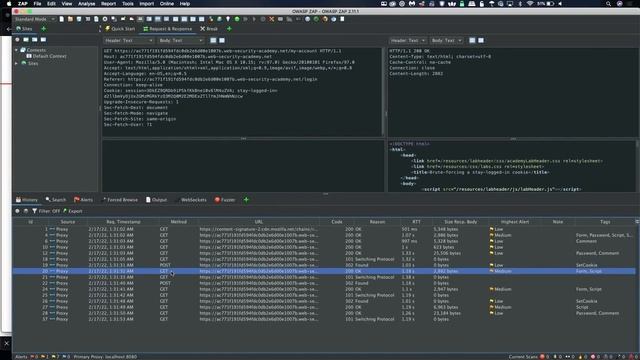Open request Header: Text dropdown
Viewport: 640px width, 360px height.
[x=129, y=40]
